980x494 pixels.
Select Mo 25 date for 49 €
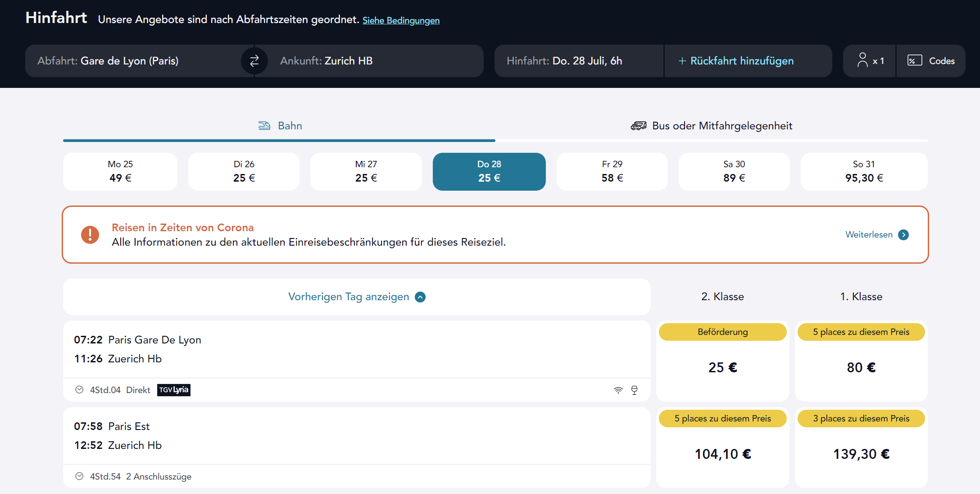(120, 172)
